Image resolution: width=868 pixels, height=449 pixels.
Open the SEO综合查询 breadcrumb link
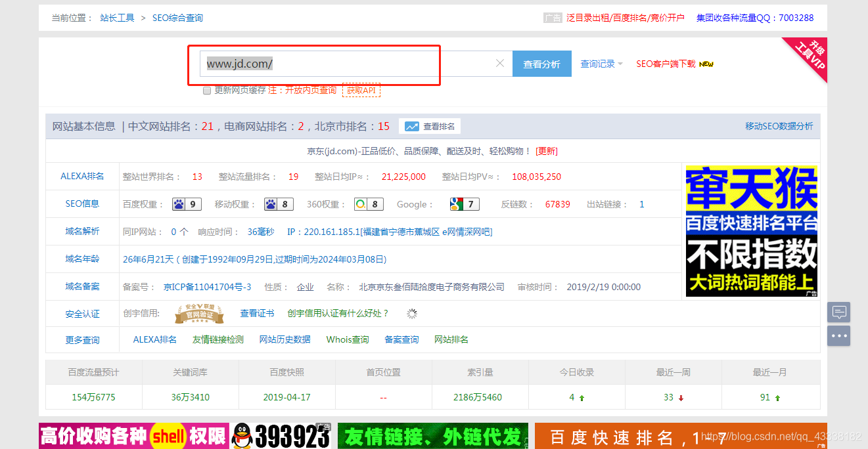(177, 18)
